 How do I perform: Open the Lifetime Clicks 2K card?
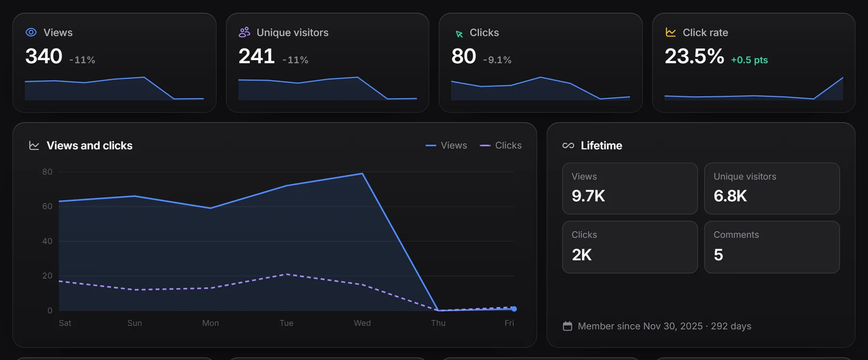[x=630, y=247]
